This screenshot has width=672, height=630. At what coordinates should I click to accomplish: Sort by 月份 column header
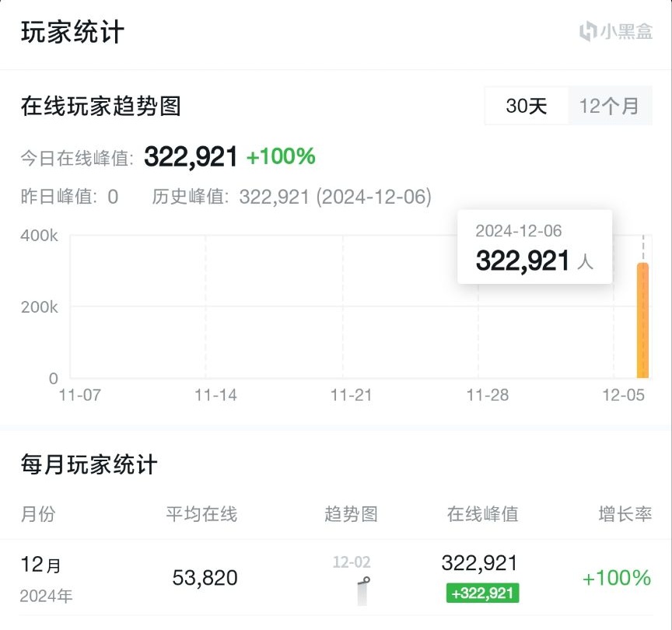coord(38,514)
